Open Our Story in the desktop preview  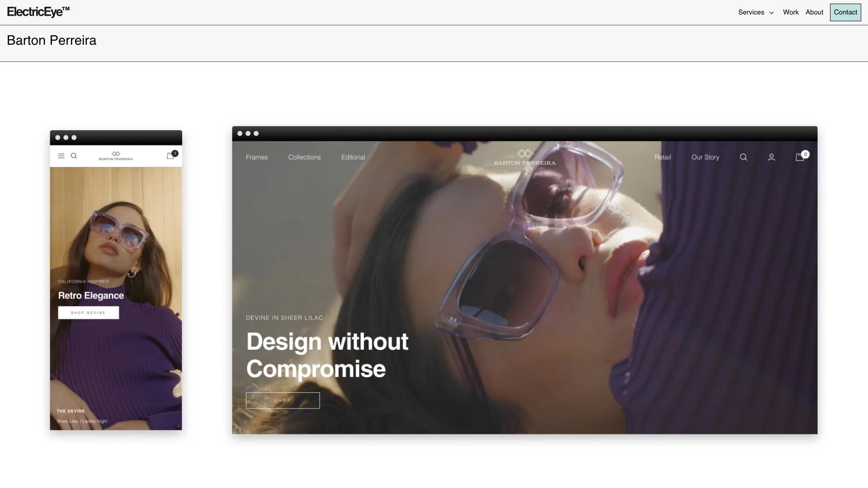coord(705,157)
